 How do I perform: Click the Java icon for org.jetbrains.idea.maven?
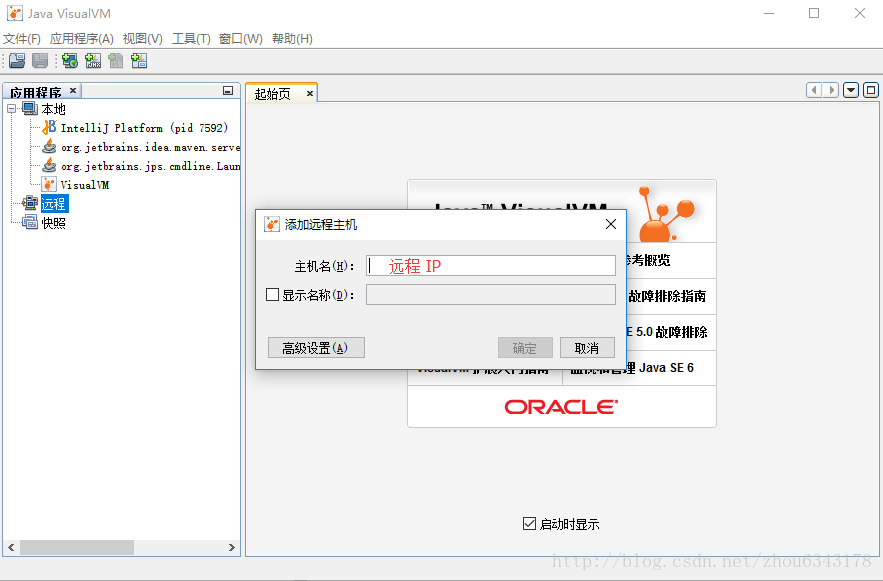[50, 146]
